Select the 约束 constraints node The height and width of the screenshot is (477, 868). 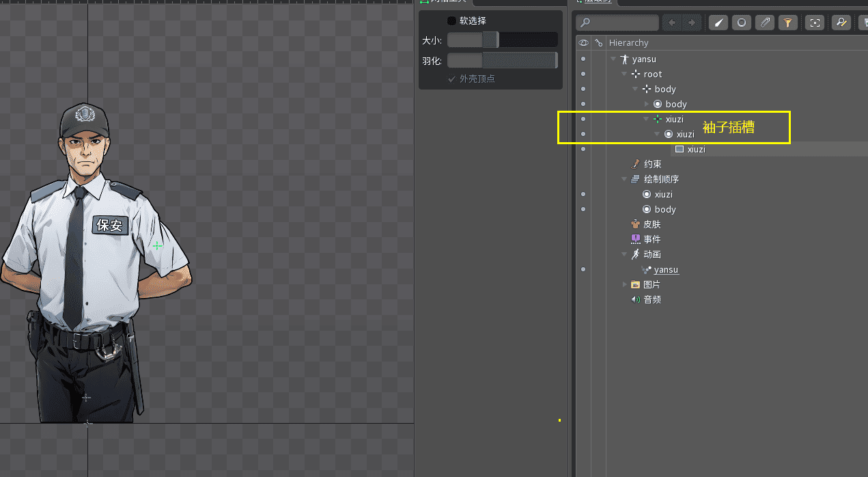click(x=652, y=164)
